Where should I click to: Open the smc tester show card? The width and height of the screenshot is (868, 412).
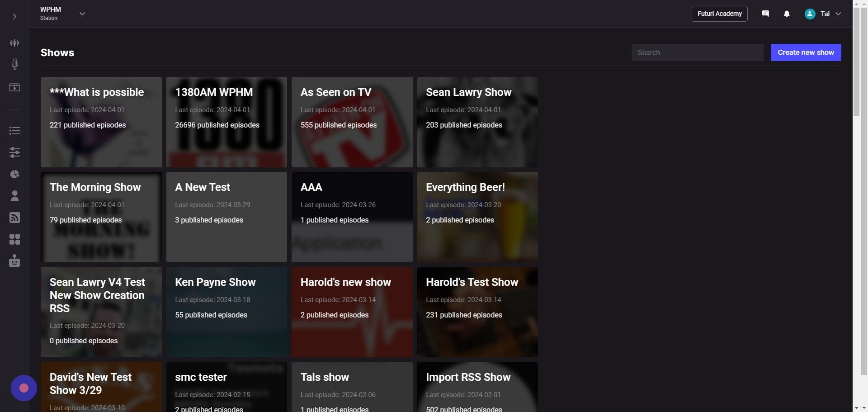click(226, 387)
